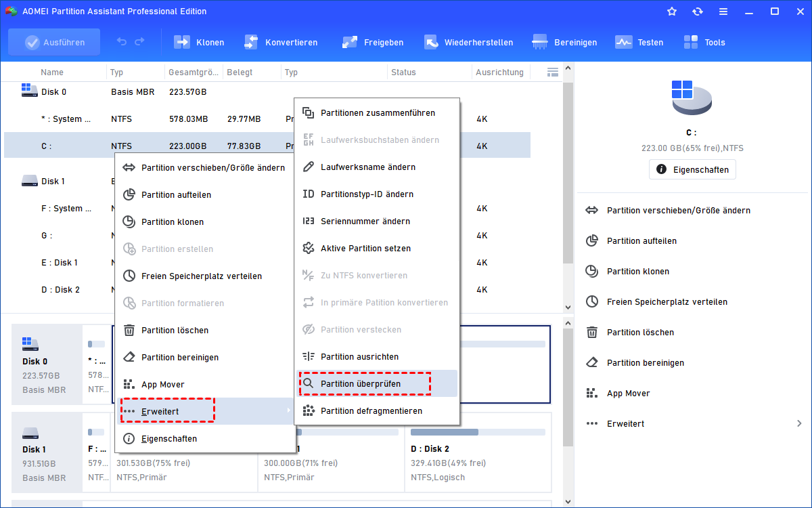The width and height of the screenshot is (812, 508).
Task: Open App Mover from context menu
Action: tap(206, 384)
